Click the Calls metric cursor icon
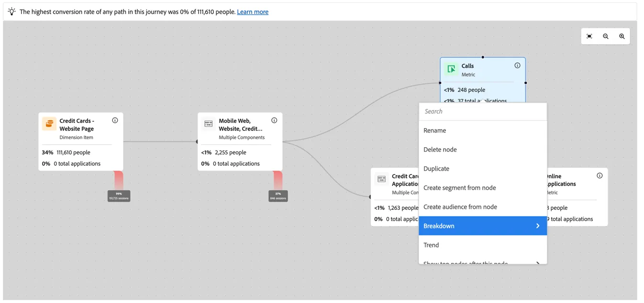The width and height of the screenshot is (644, 303). click(451, 69)
